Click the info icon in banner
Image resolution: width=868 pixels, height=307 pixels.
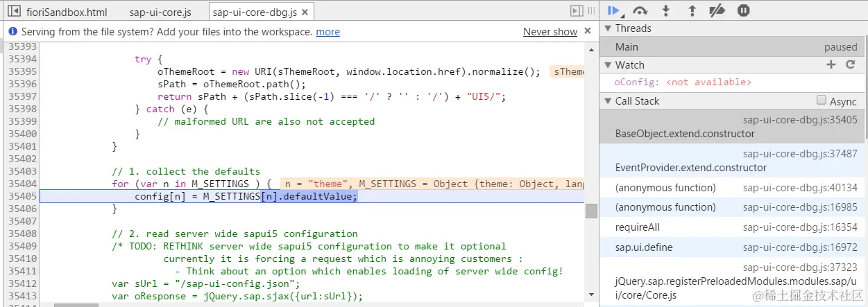[13, 31]
